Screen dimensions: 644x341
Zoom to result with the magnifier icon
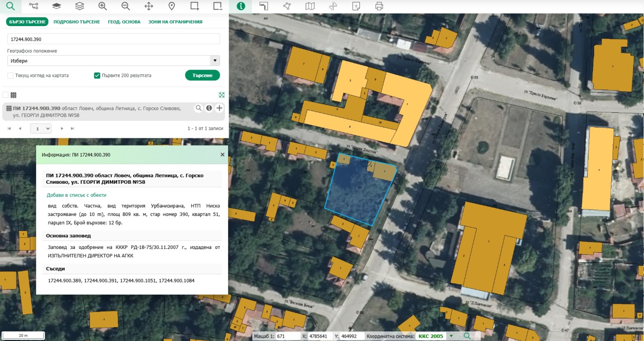click(x=198, y=108)
